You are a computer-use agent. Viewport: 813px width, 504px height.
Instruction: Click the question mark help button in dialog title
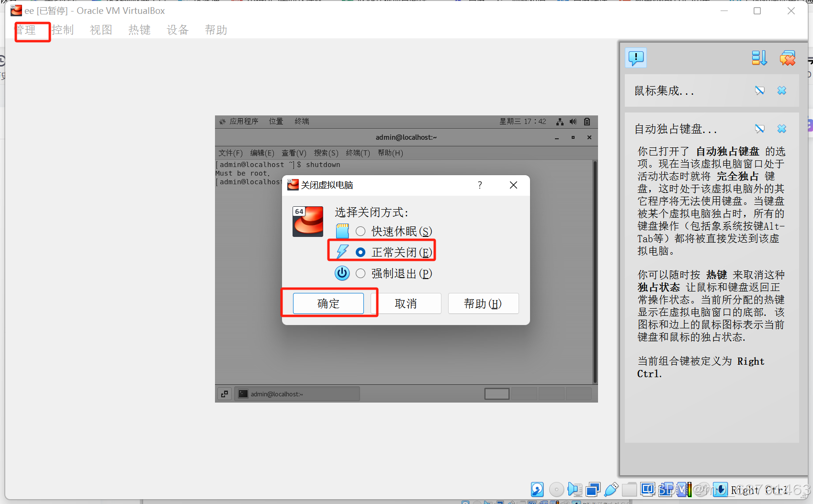click(x=480, y=185)
